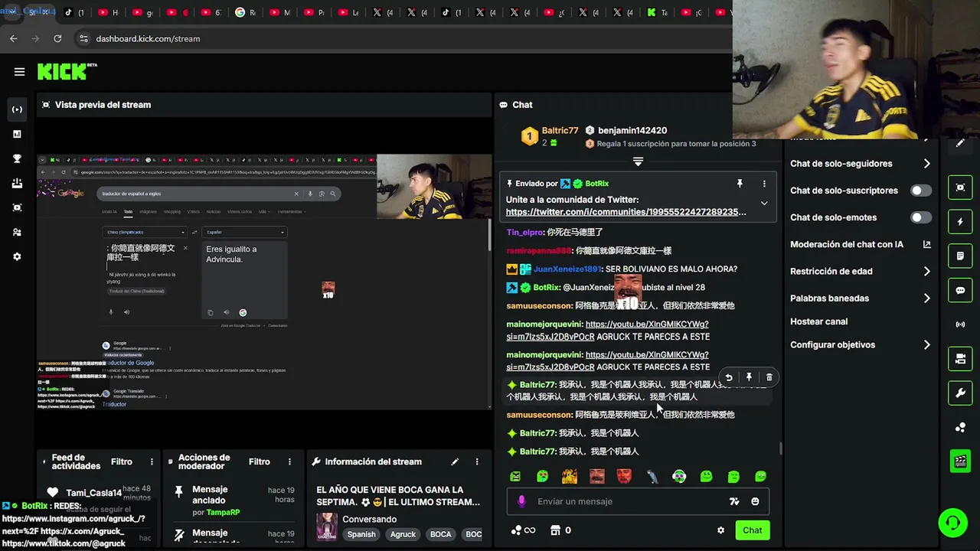Image resolution: width=980 pixels, height=551 pixels.
Task: Click the speech bubble icon in right sidebar
Action: coord(960,291)
